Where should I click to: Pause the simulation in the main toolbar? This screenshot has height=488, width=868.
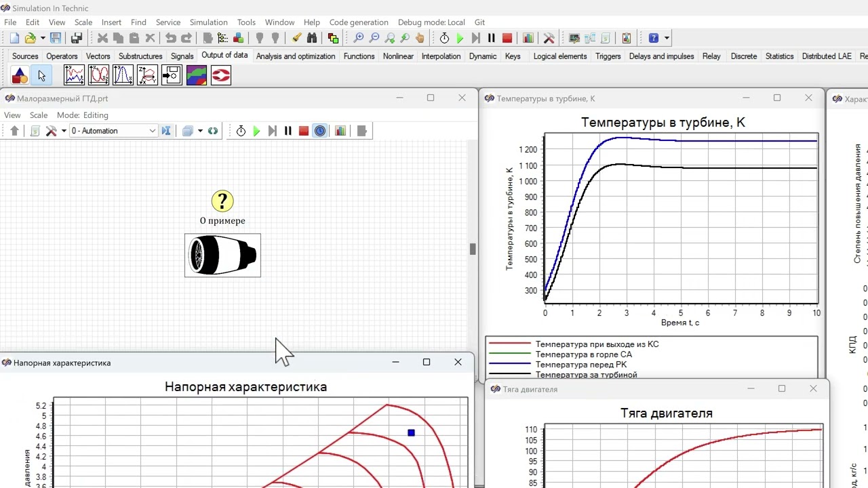[x=492, y=38]
